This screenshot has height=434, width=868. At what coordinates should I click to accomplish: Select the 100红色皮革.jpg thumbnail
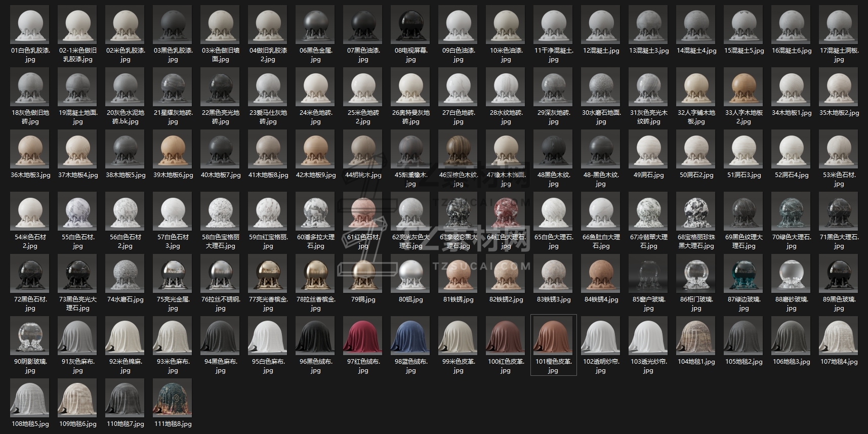tap(506, 336)
